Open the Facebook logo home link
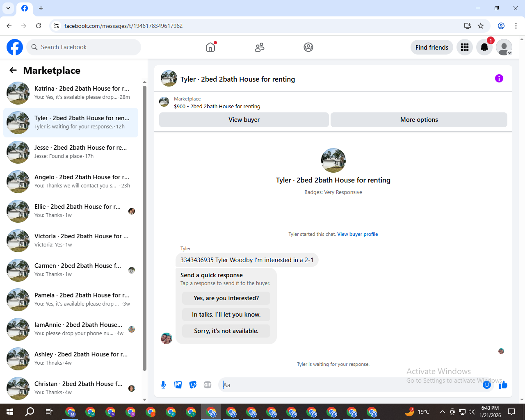 15,47
